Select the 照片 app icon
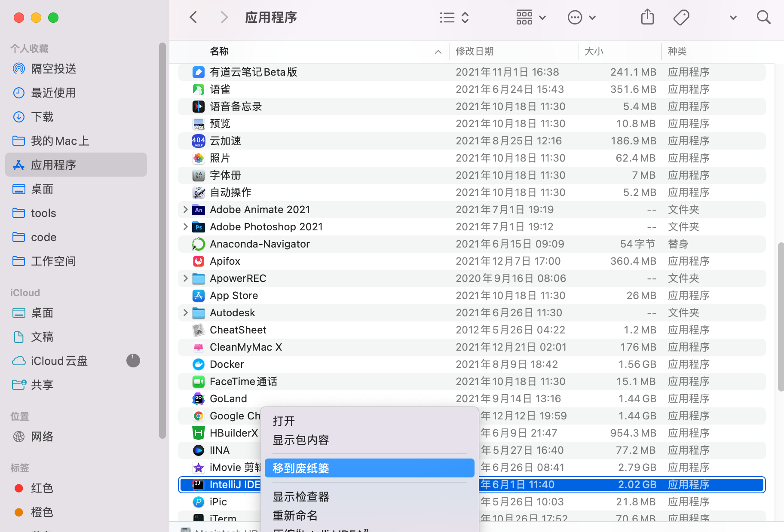The width and height of the screenshot is (784, 532). pos(198,158)
